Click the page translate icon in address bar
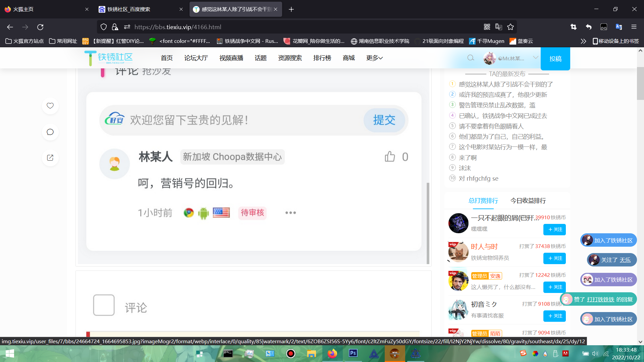 (x=499, y=27)
